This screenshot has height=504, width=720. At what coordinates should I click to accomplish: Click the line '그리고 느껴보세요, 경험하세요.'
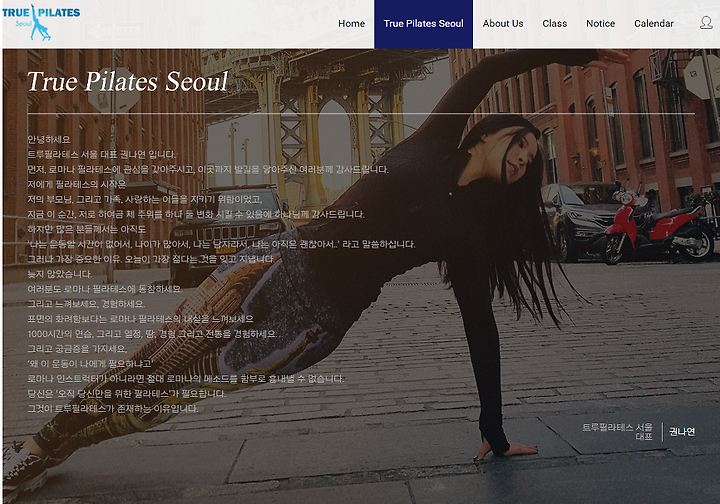86,304
